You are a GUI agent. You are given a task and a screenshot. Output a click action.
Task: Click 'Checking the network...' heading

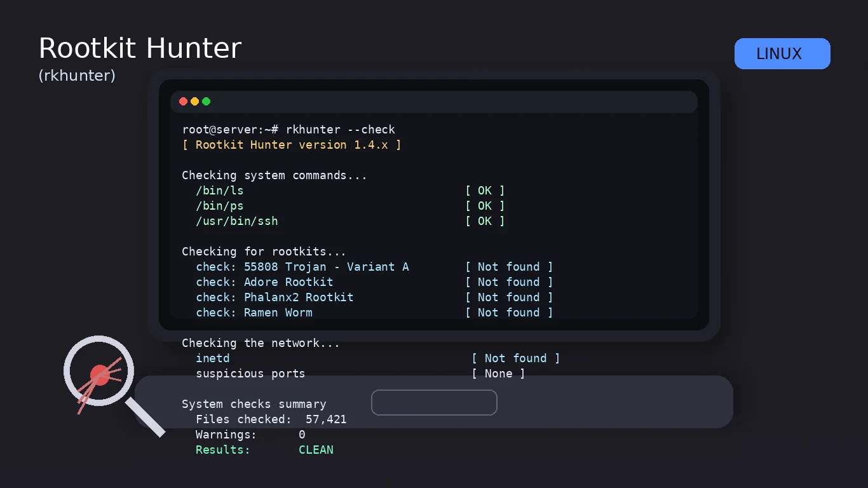click(x=261, y=343)
